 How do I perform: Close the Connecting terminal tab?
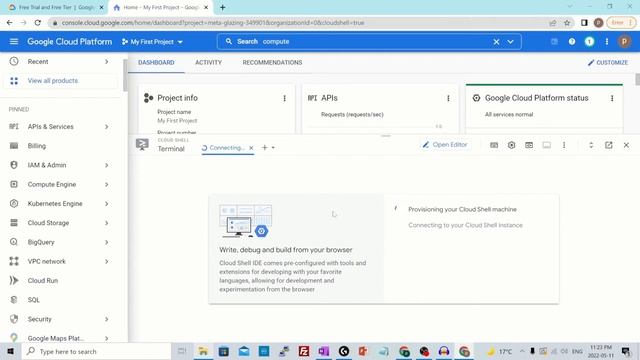coord(251,148)
